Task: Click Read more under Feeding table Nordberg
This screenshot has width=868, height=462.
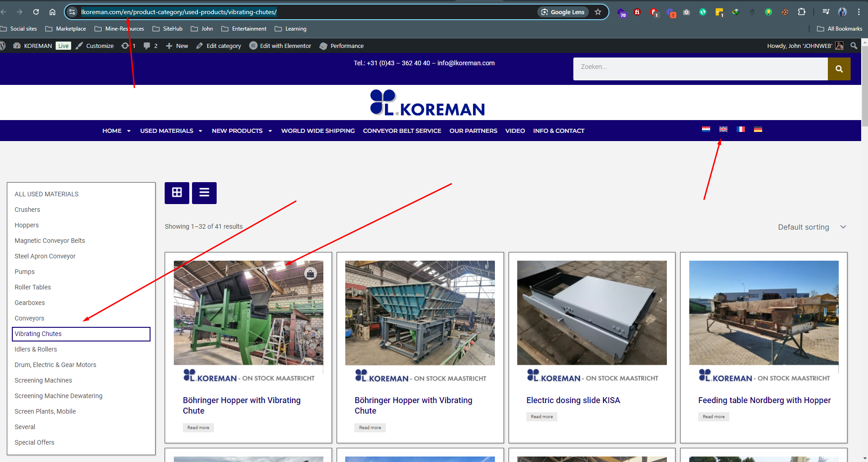Action: click(x=714, y=417)
